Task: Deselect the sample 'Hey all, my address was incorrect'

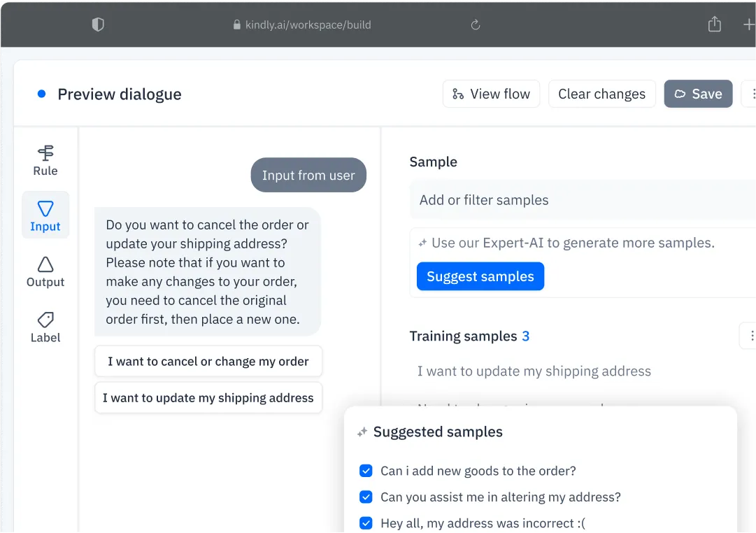Action: [366, 523]
